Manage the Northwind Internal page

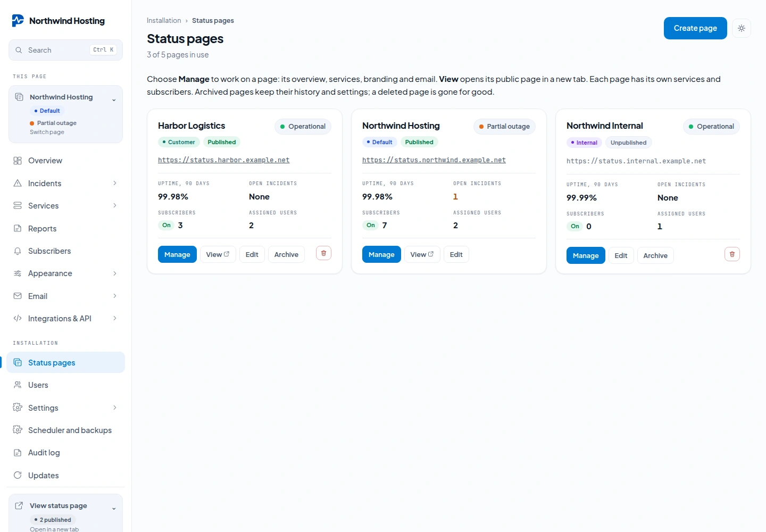coord(586,255)
